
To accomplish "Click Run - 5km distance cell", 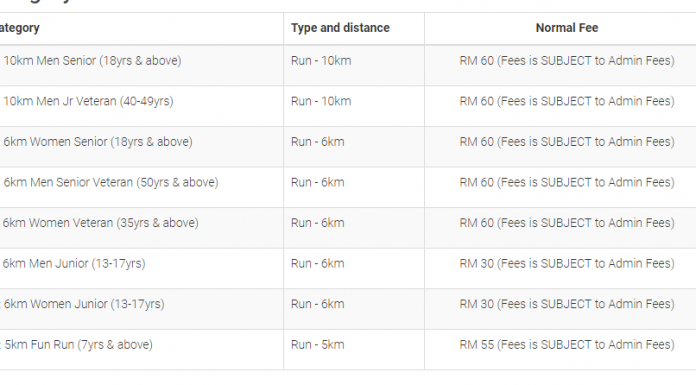I will click(x=318, y=345).
